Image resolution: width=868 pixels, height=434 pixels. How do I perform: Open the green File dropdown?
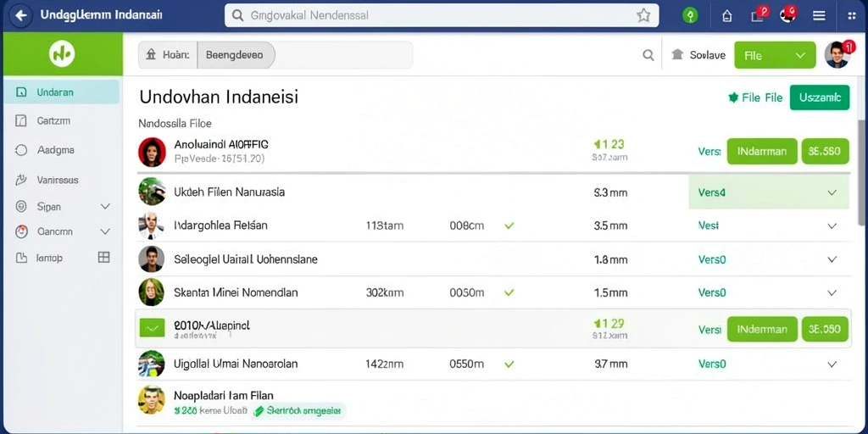[x=775, y=55]
